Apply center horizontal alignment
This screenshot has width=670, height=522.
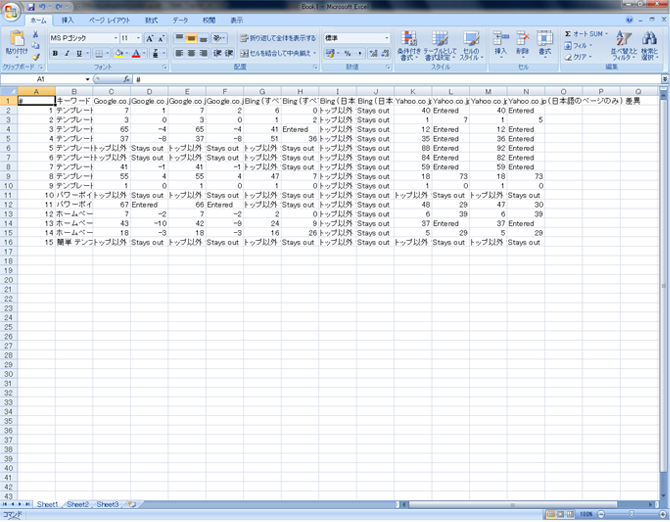click(191, 53)
